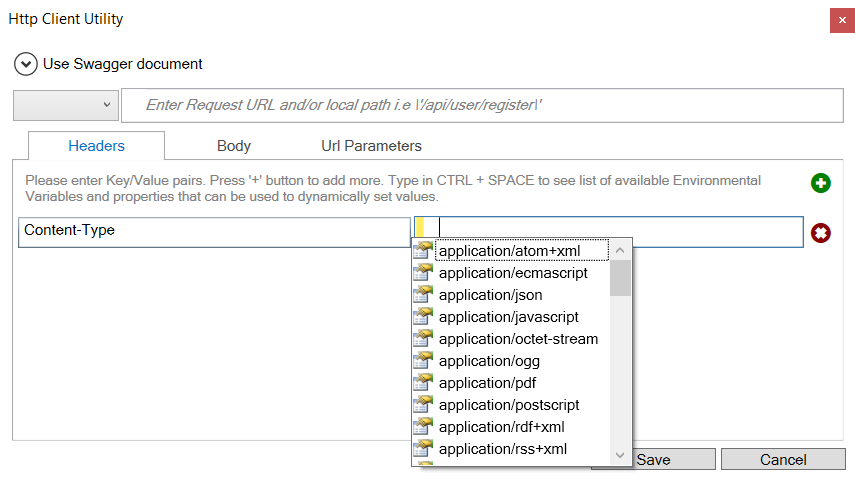Click the icon next to application/ogg
This screenshot has height=489, width=855.
click(x=423, y=361)
